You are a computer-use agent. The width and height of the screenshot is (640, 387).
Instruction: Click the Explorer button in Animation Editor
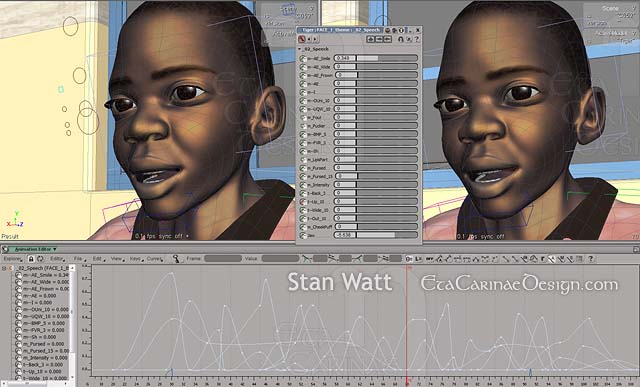coord(13,259)
